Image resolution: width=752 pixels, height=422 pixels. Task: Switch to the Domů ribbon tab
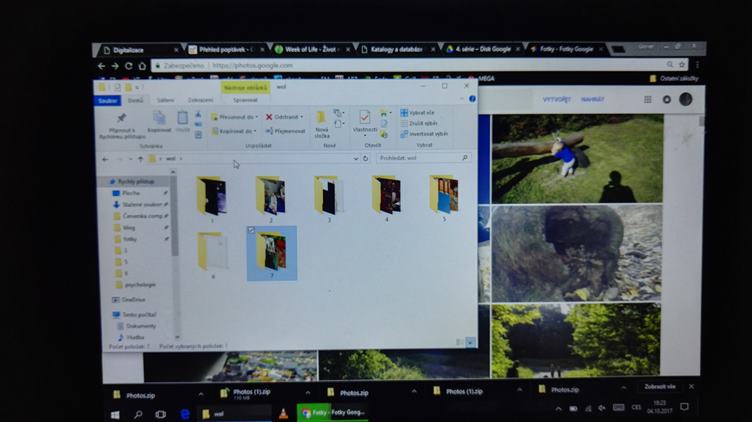coord(135,100)
